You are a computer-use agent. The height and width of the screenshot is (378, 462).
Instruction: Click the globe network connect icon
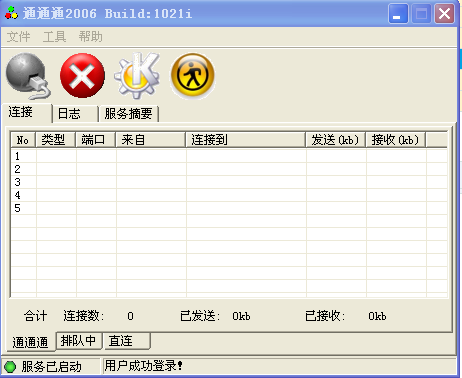pos(28,76)
